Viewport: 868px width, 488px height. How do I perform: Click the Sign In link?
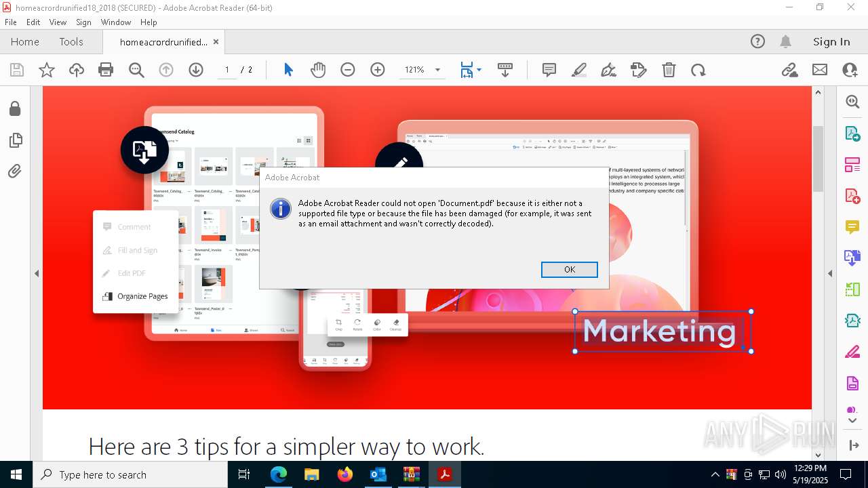[x=831, y=42]
